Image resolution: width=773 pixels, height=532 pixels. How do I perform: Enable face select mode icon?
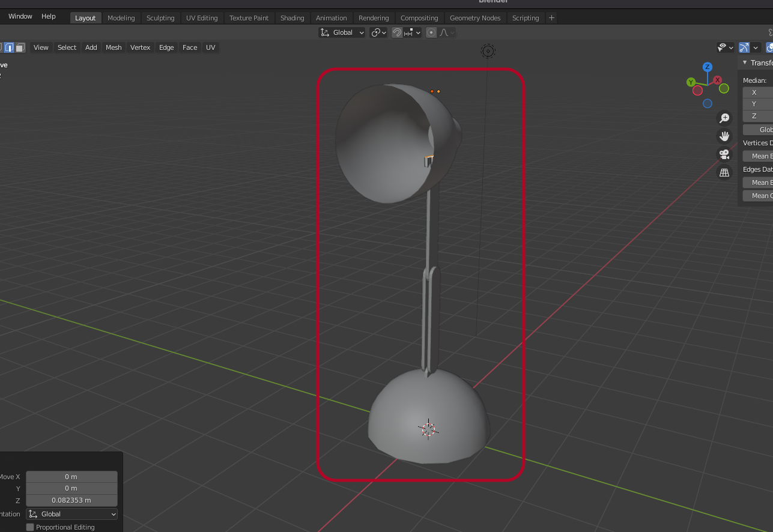(20, 47)
